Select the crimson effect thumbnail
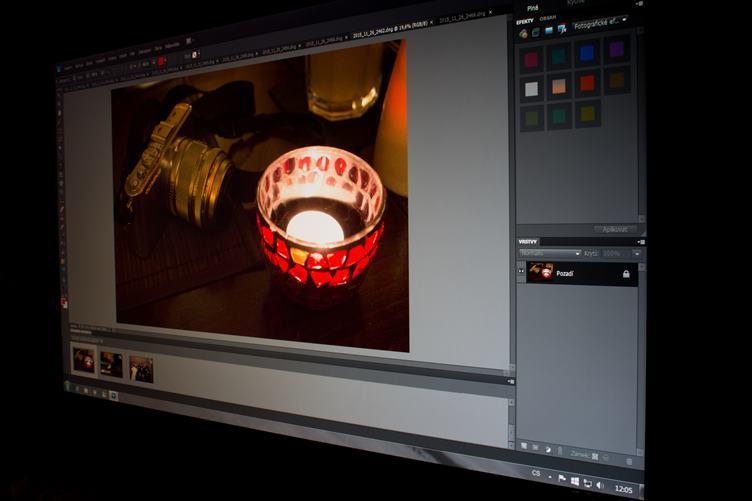752x501 pixels. point(531,60)
